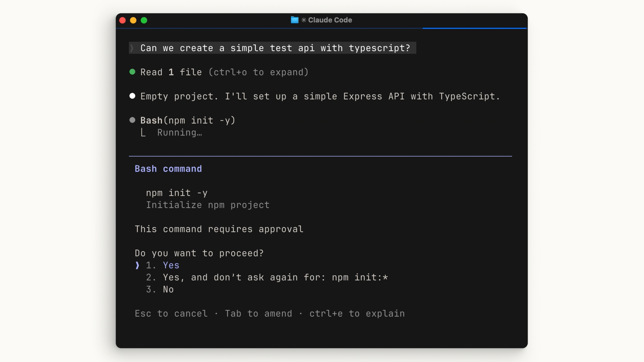Click the Claude asterisk icon in title
The width and height of the screenshot is (644, 362).
[304, 20]
